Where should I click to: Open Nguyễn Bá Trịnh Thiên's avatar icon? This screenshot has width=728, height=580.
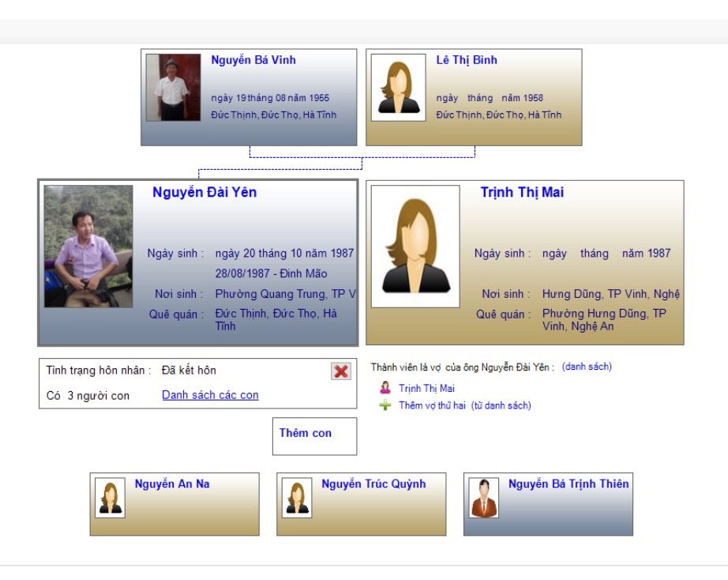484,498
